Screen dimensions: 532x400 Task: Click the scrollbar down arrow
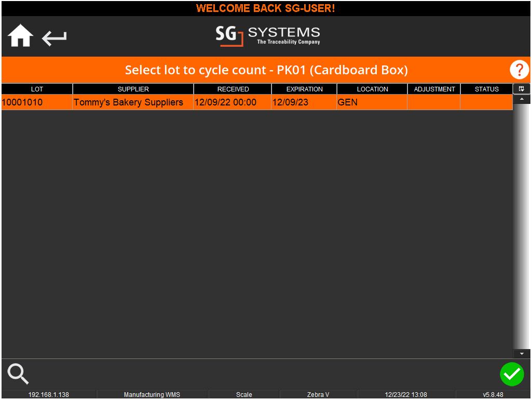(522, 354)
